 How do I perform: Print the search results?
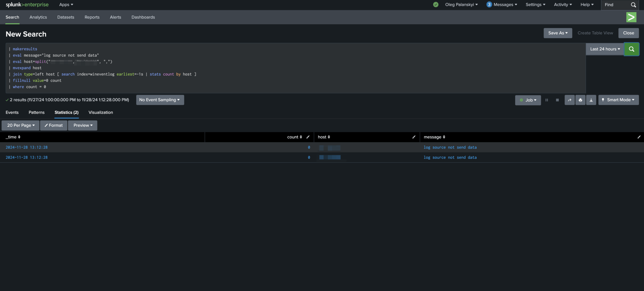[x=580, y=100]
